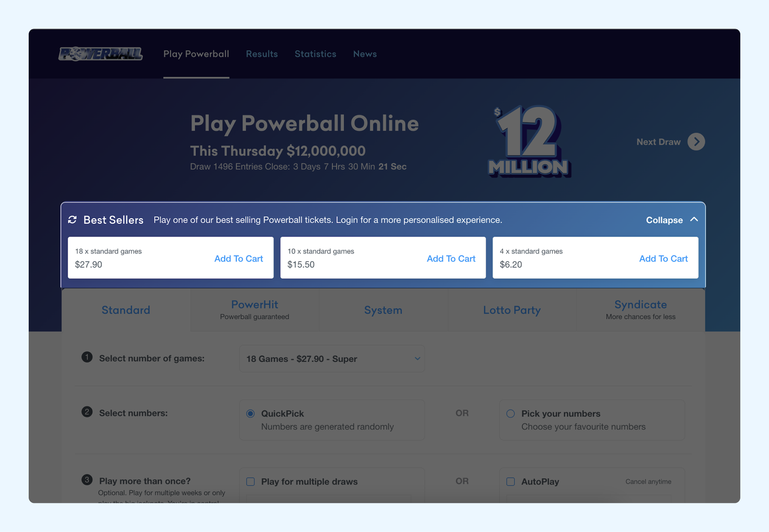
Task: Click the 'Cancel anytime' text
Action: 648,481
